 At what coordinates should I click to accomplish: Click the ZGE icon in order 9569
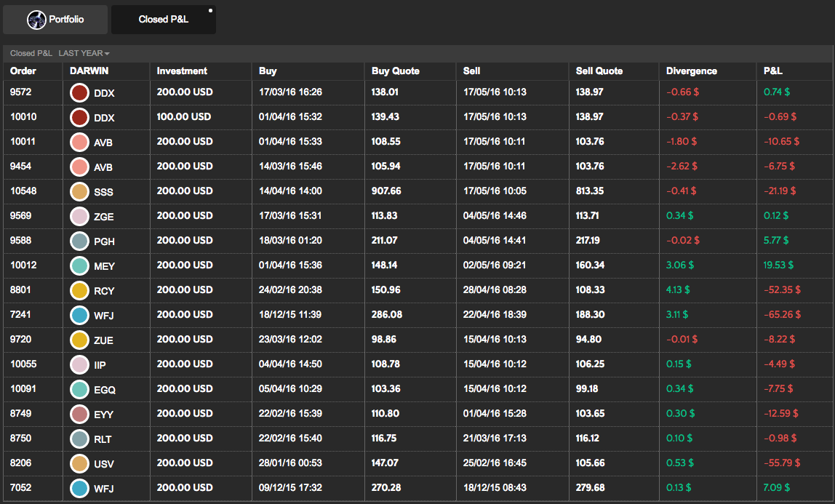pos(79,217)
